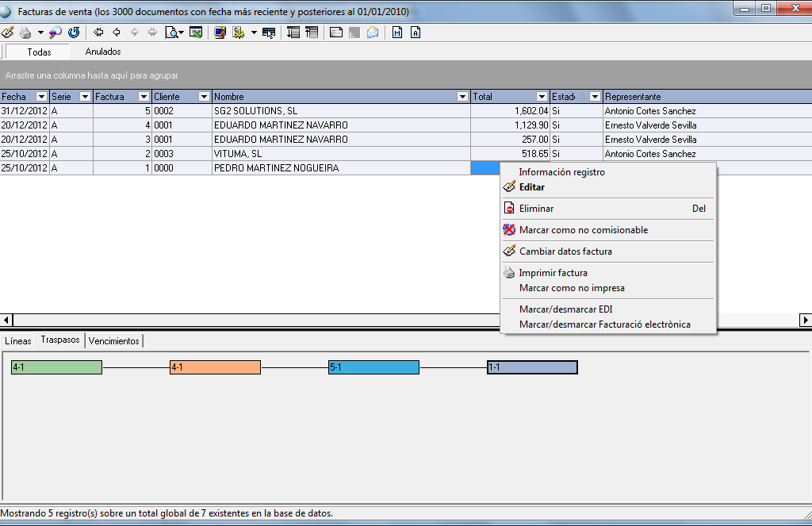
Task: Export the grid to Excel
Action: pos(196,33)
